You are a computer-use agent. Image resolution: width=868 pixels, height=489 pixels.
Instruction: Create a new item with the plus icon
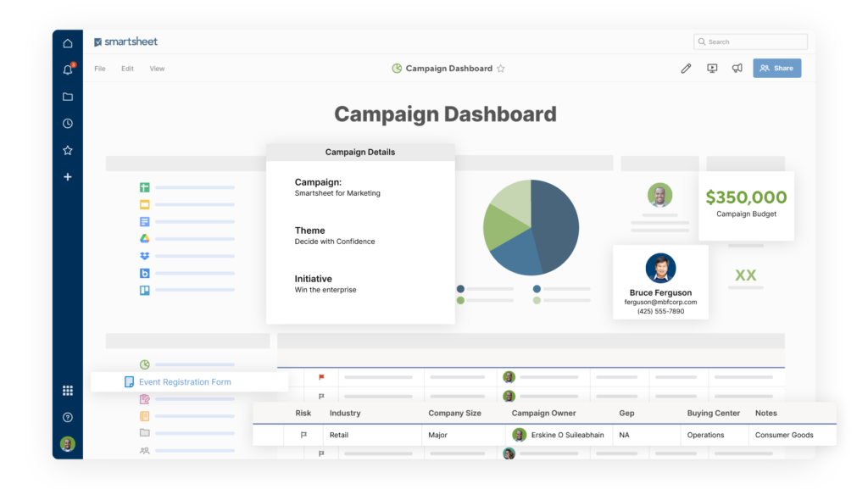67,177
